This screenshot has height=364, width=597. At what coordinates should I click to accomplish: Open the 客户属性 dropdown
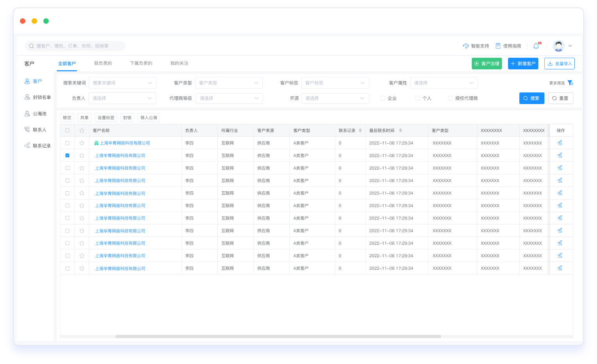click(444, 83)
